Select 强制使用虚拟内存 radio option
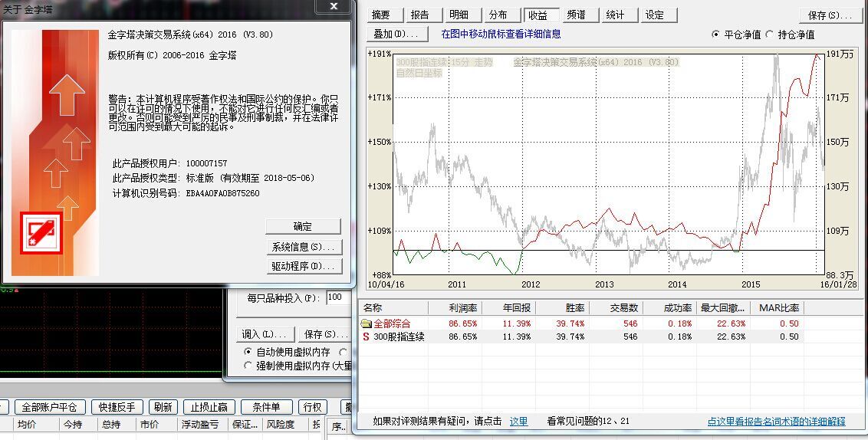This screenshot has height=440, width=868. pos(248,366)
